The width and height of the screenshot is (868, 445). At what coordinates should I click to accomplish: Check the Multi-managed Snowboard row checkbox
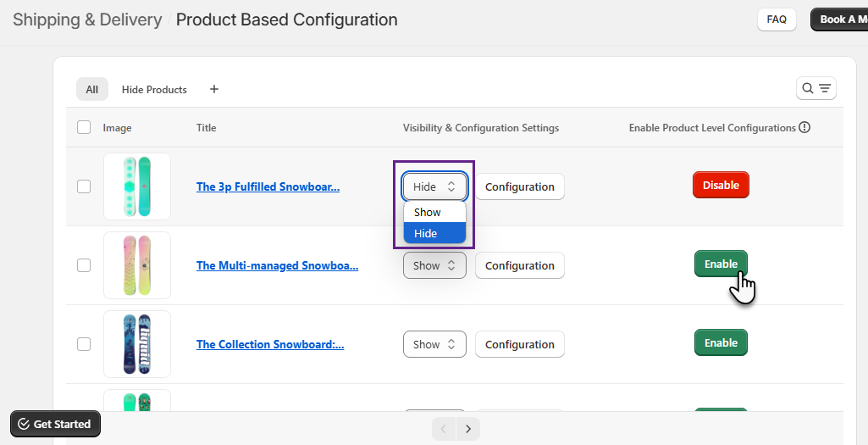click(x=84, y=265)
